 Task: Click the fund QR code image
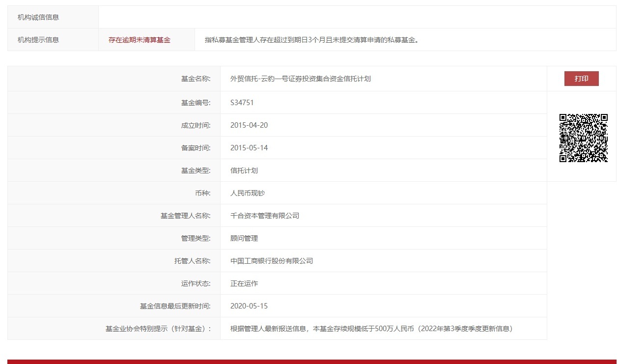tap(583, 137)
